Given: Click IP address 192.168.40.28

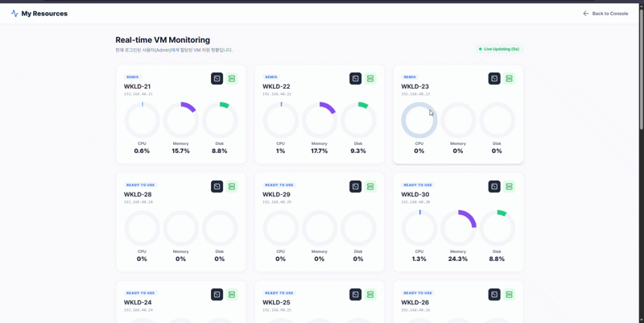Looking at the screenshot, I should click(138, 202).
